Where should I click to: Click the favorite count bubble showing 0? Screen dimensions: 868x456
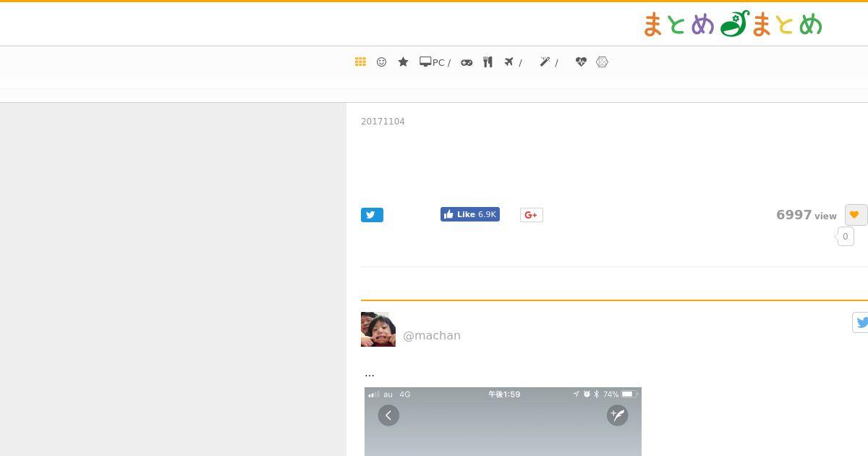[845, 237]
